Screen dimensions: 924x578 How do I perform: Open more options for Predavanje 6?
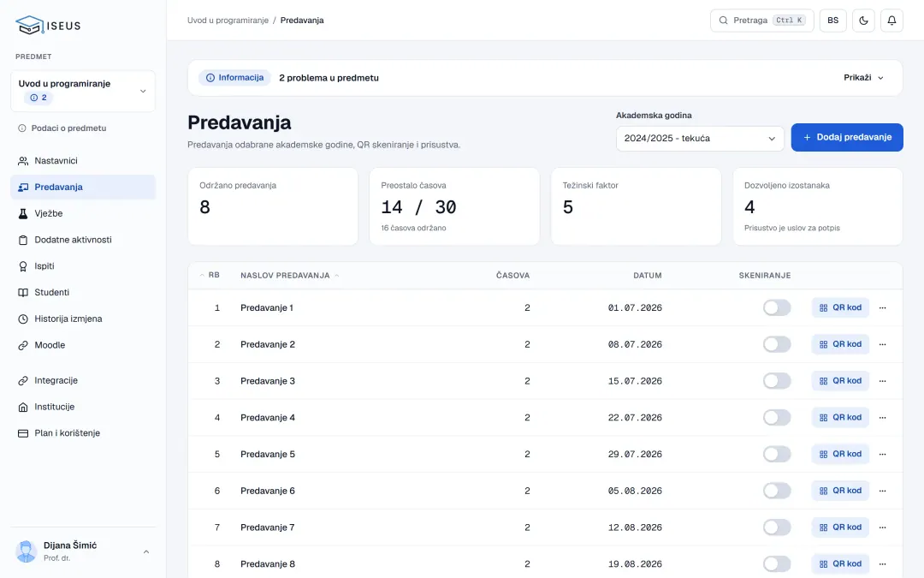(x=882, y=491)
